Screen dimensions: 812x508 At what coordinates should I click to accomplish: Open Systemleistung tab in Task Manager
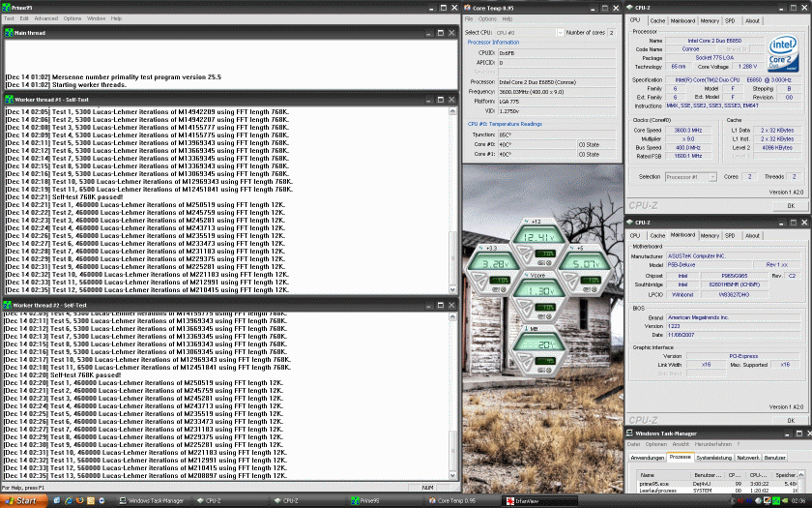point(713,458)
